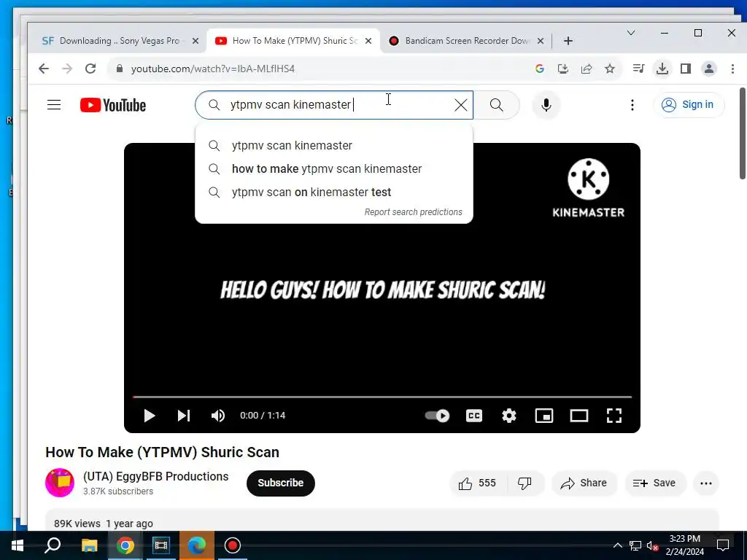Mute the video volume
Viewport: 747px width, 560px height.
pos(217,416)
